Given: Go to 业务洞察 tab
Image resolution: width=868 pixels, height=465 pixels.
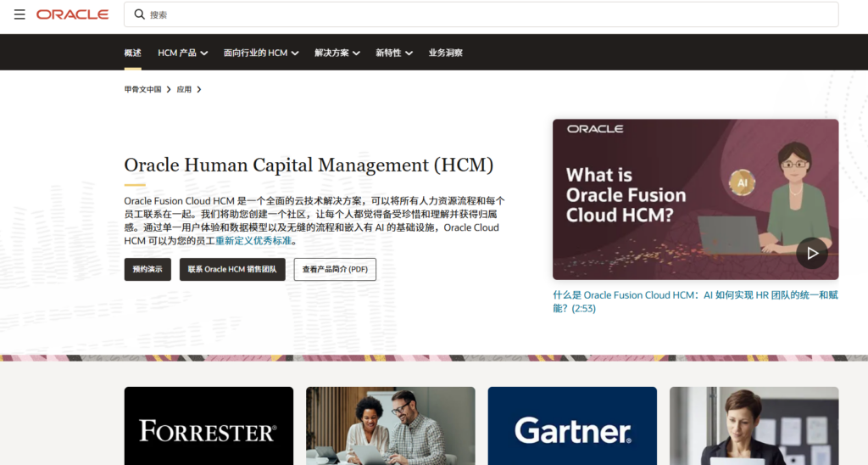Looking at the screenshot, I should (x=446, y=53).
